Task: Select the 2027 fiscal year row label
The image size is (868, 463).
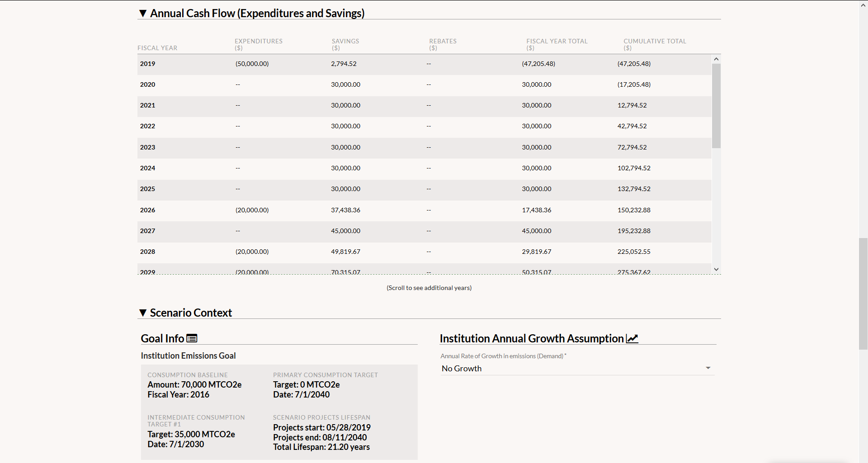Action: pos(147,231)
